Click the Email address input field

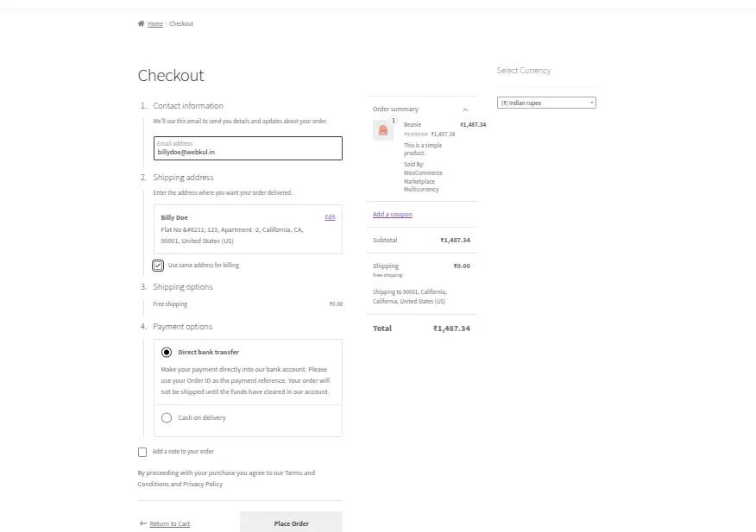point(248,148)
